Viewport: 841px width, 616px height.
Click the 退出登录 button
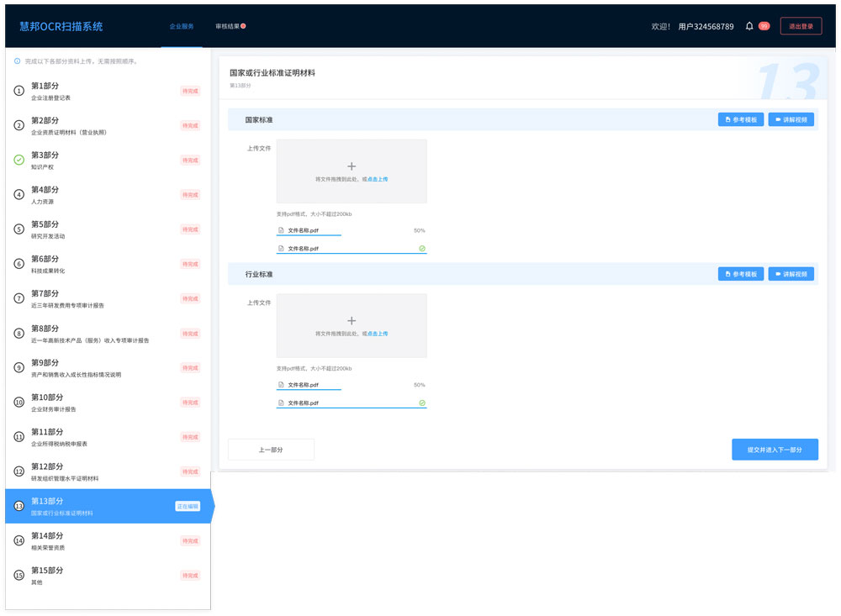801,26
